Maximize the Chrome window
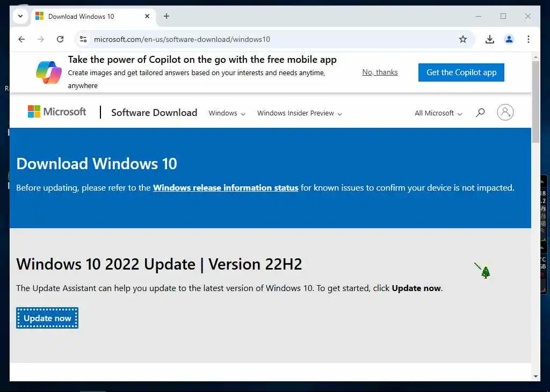Image resolution: width=550 pixels, height=392 pixels. tap(503, 16)
